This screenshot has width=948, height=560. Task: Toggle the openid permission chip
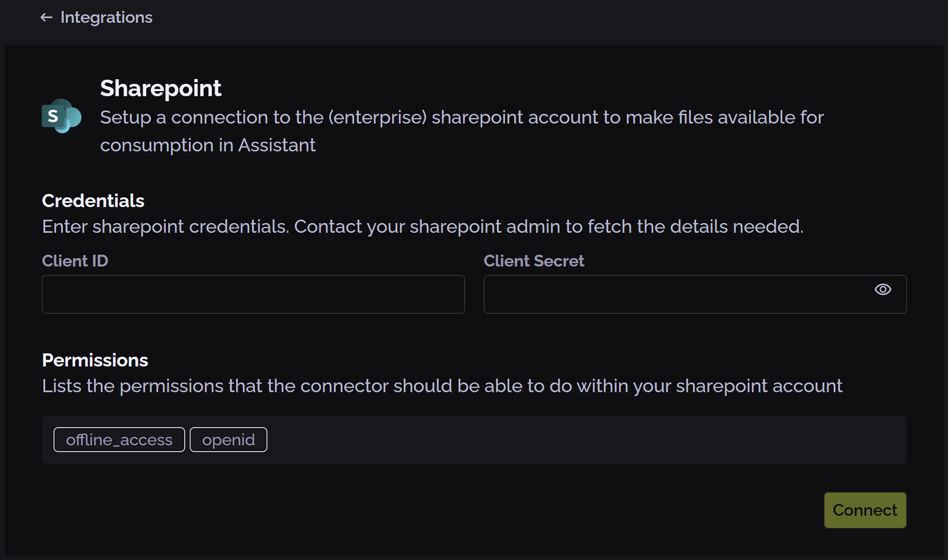pos(228,439)
